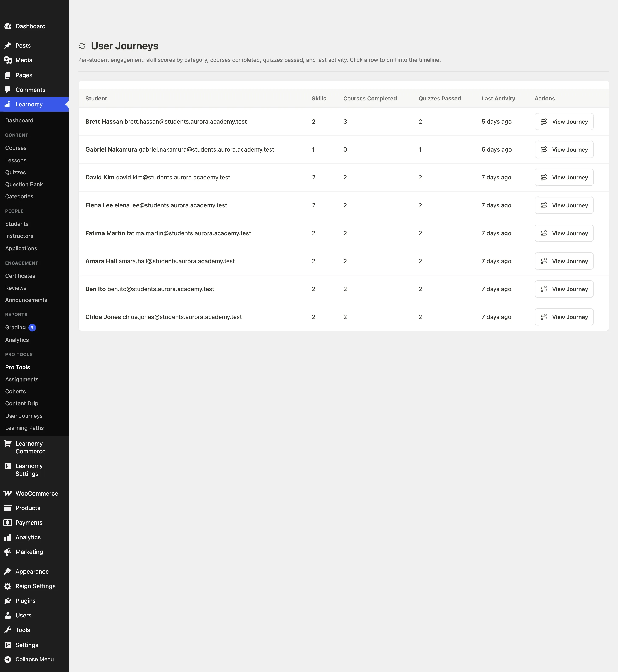
Task: Open Reviews submenu item
Action: pyautogui.click(x=16, y=288)
